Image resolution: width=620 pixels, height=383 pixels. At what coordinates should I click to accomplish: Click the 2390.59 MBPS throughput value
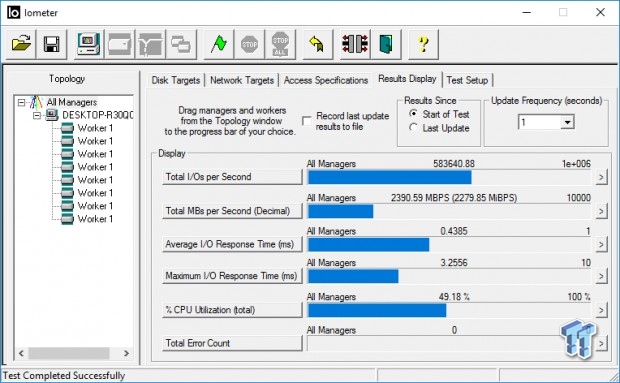pos(454,198)
